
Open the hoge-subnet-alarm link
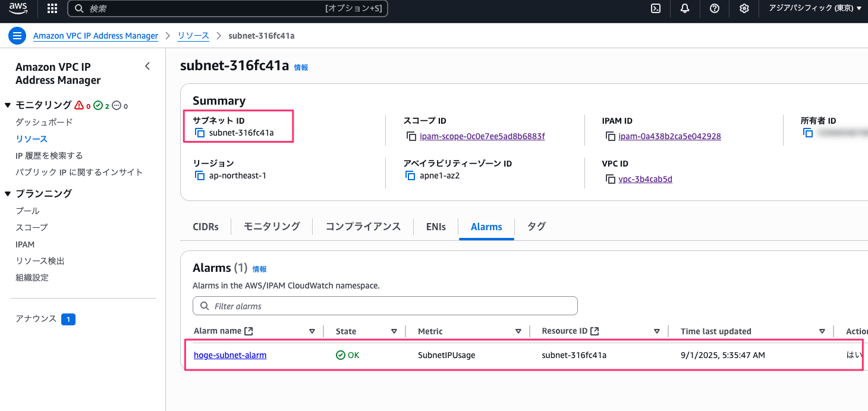click(x=230, y=355)
